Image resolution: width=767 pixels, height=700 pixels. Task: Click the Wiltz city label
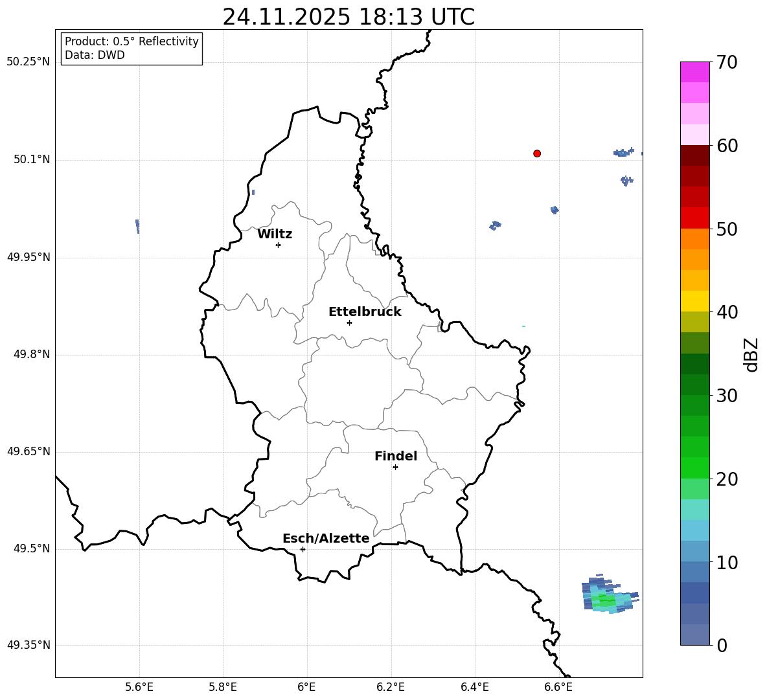(x=275, y=234)
